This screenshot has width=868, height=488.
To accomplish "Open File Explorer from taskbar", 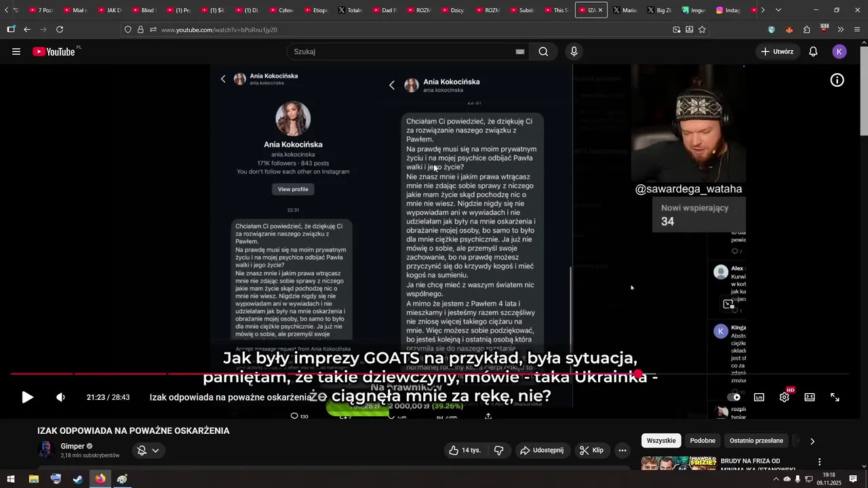I will (33, 479).
